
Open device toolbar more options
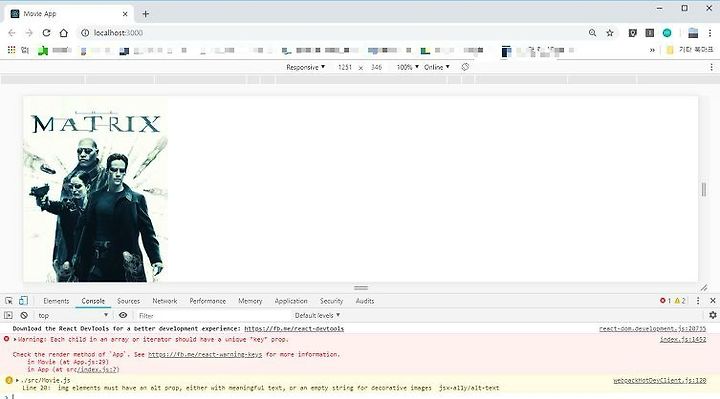coord(711,67)
